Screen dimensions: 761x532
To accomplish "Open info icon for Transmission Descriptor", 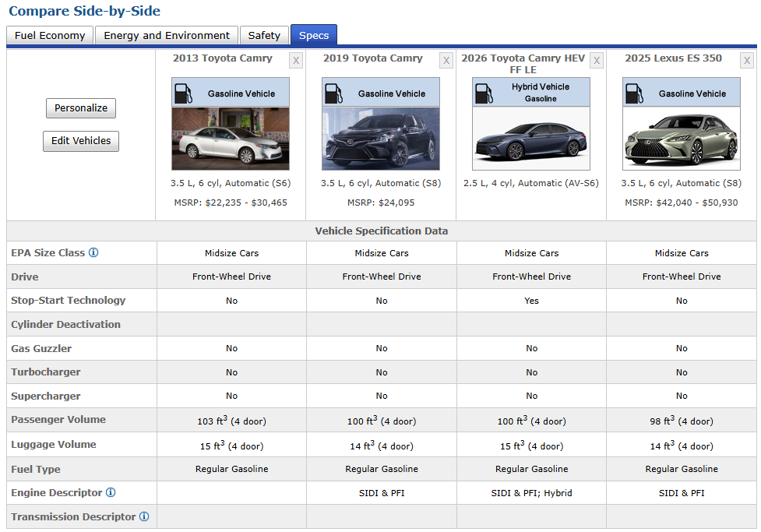I will point(144,516).
